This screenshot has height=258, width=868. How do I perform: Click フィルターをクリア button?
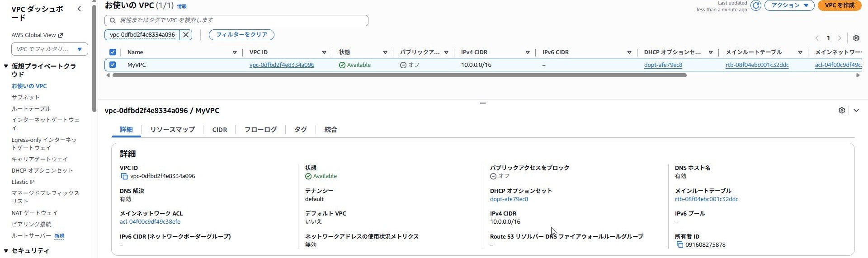[x=241, y=35]
